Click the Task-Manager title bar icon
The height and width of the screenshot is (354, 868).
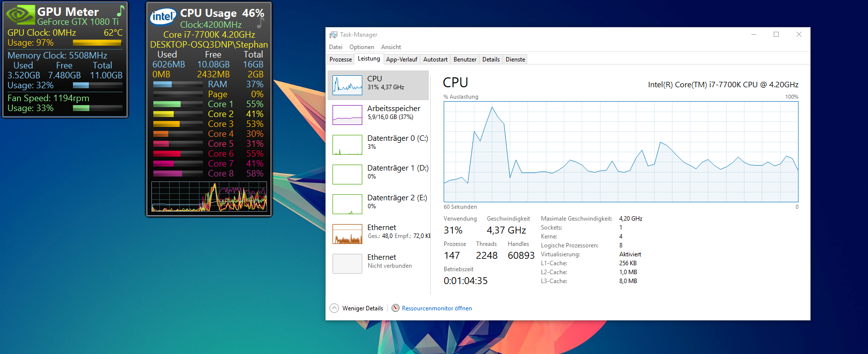pos(334,35)
